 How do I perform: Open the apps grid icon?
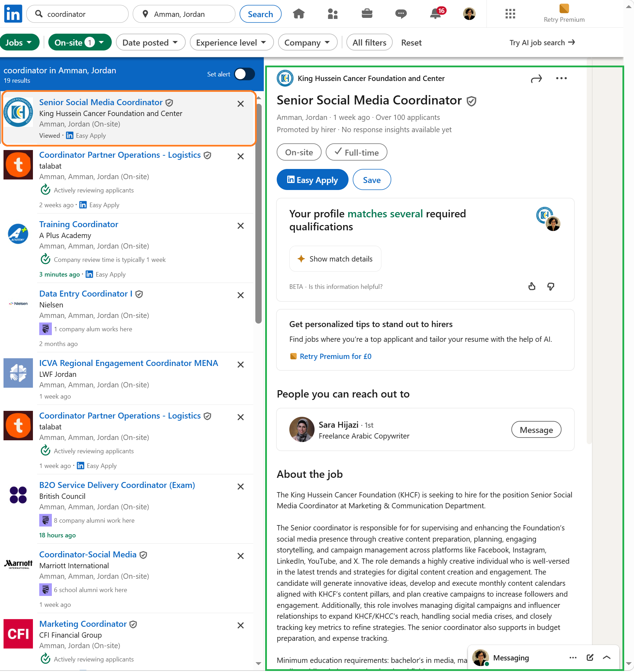[x=510, y=14]
